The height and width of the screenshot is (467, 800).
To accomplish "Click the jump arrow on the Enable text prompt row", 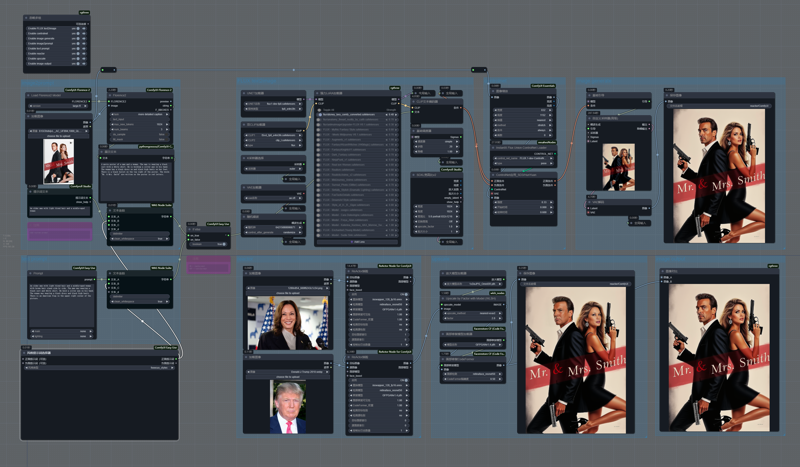I will pyautogui.click(x=84, y=48).
